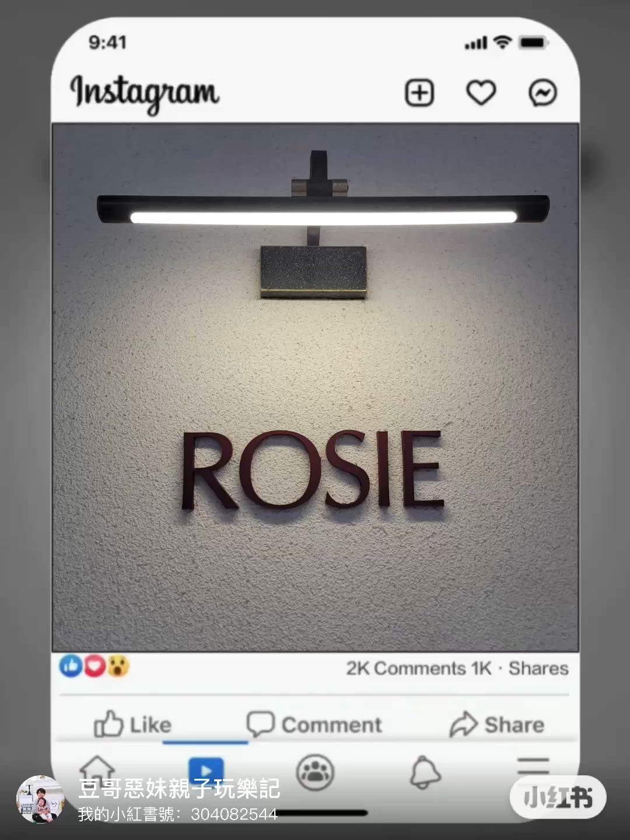Open the notifications bell tab

[x=425, y=772]
